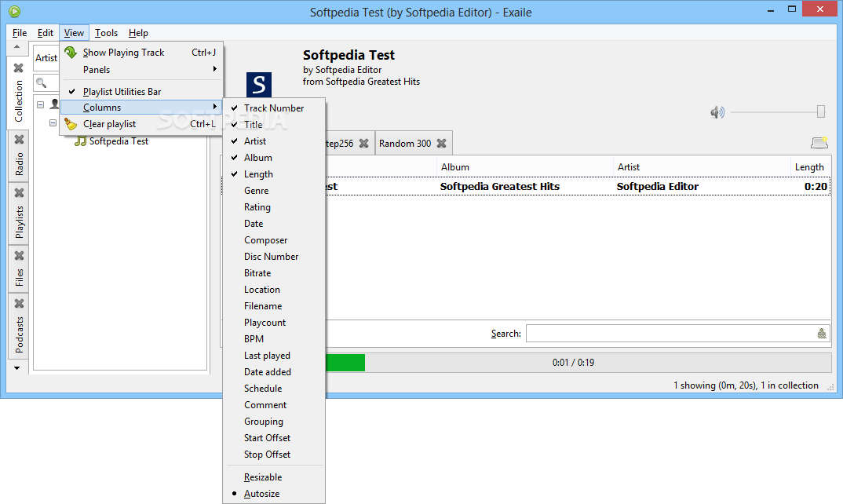Viewport: 843px width, 504px height.
Task: Close the Podcasts side panel tab
Action: (19, 303)
